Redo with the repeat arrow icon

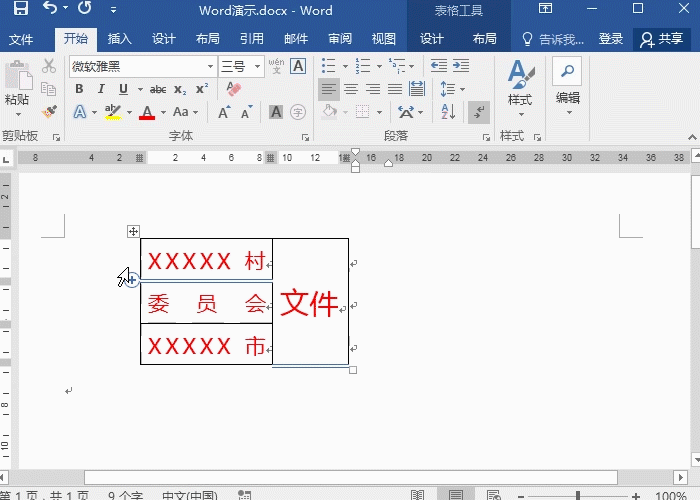tap(85, 8)
